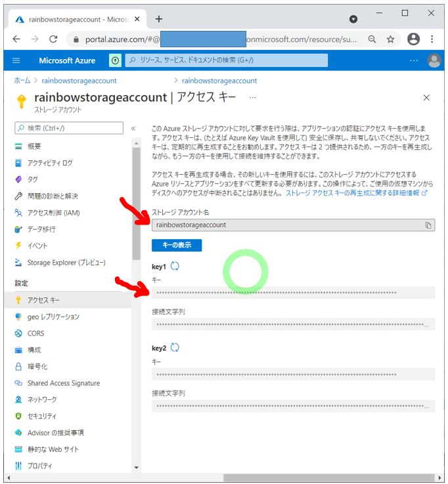
Task: Open Chrome three-dot menu
Action: click(432, 39)
